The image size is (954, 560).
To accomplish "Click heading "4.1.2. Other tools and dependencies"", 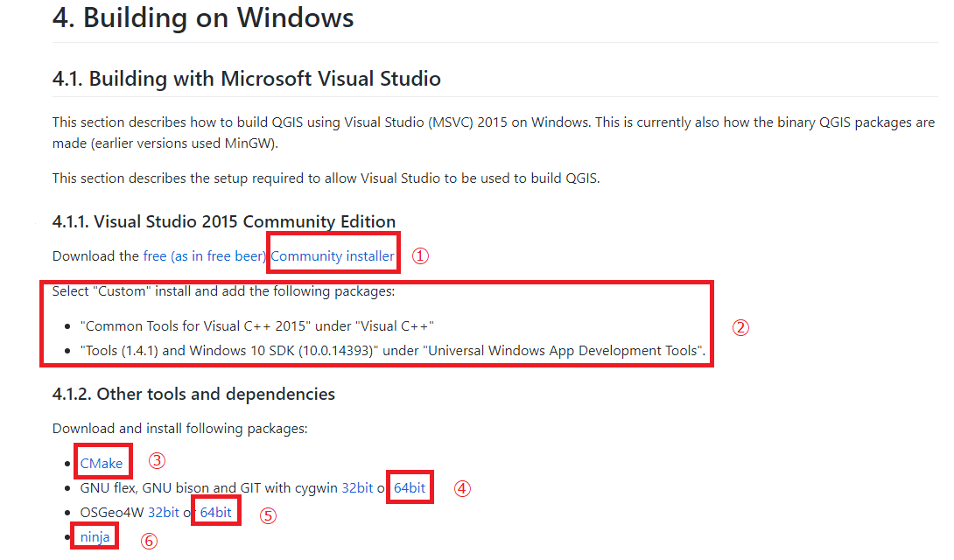I will (193, 394).
